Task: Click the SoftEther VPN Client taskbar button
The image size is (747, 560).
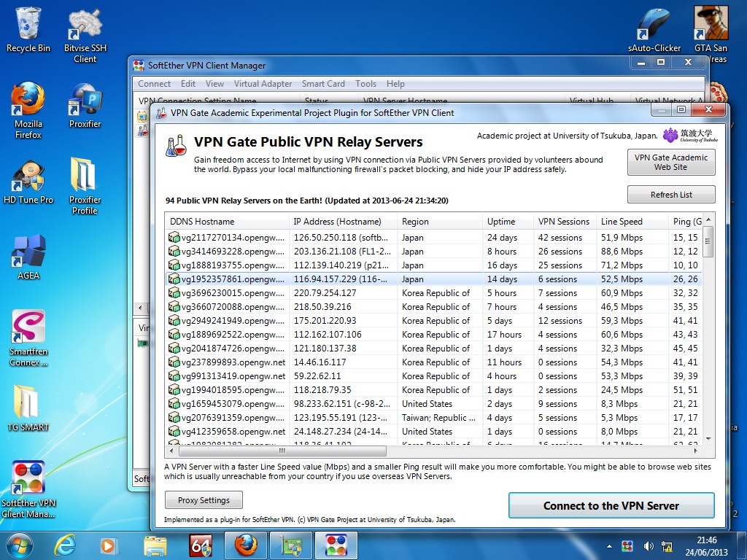Action: [336, 545]
